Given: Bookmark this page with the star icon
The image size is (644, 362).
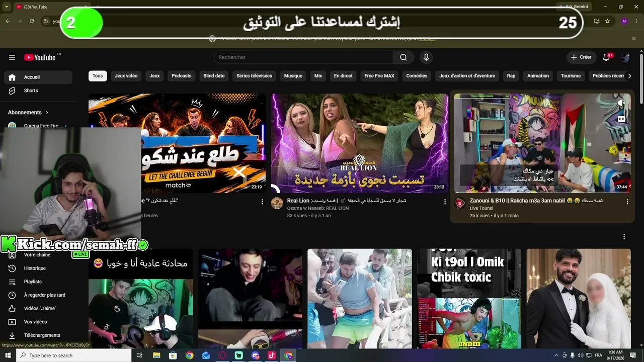Looking at the screenshot, I should (607, 21).
